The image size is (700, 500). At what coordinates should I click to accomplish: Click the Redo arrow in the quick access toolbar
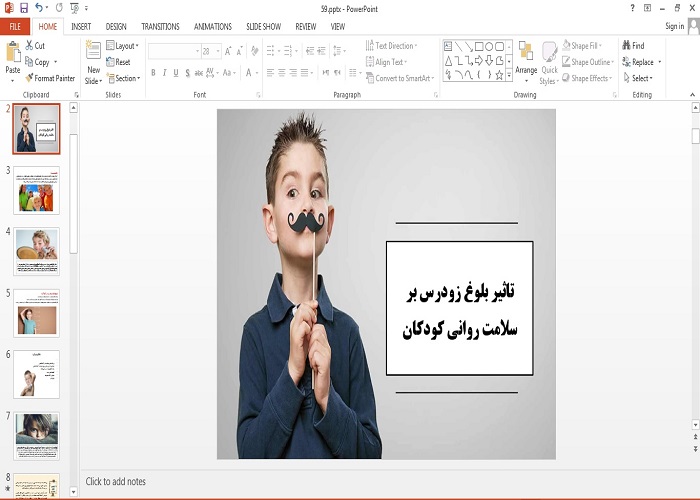pos(59,8)
